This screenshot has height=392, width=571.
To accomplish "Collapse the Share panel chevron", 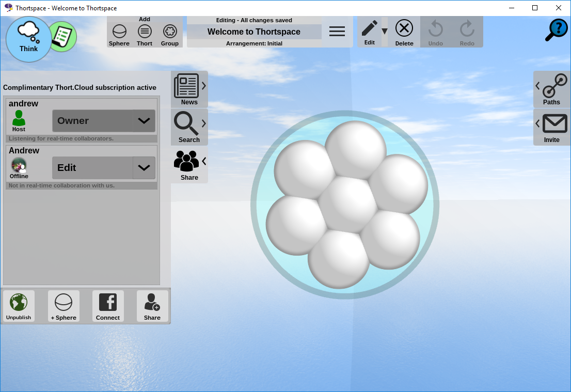I will click(204, 161).
